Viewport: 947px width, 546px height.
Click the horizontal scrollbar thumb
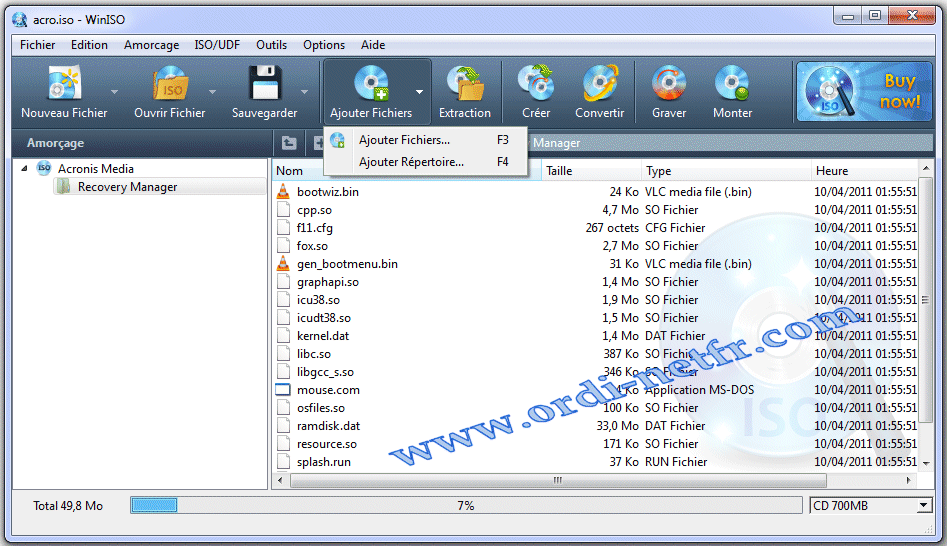click(558, 480)
